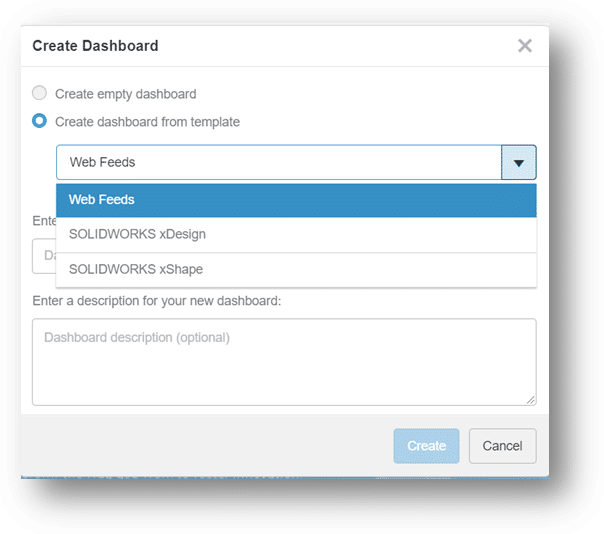Click the partially hidden "Ente" name label
The image size is (604, 534).
43,219
